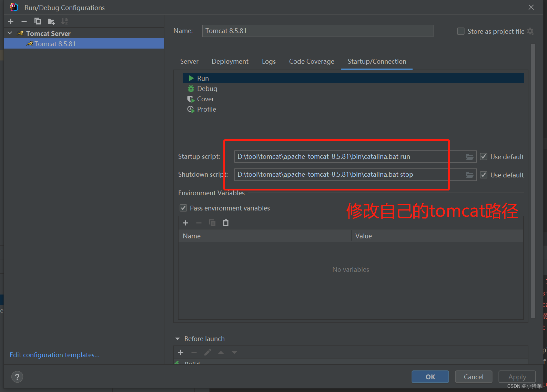Click the Name input field
Image resolution: width=547 pixels, height=392 pixels.
[x=317, y=31]
